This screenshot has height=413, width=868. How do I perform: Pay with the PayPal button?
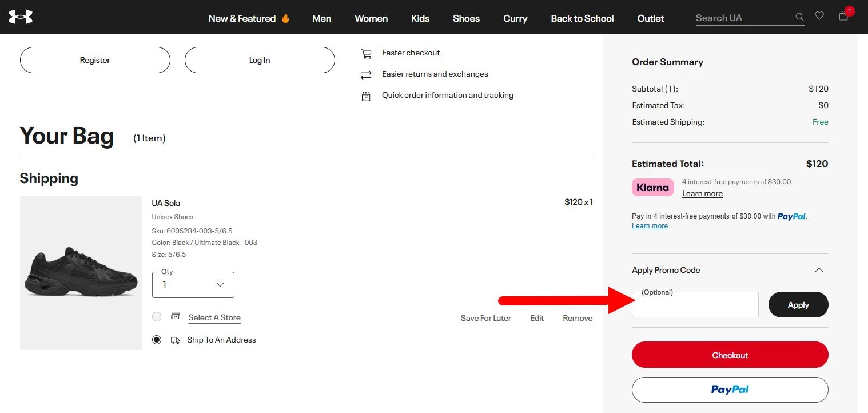pyautogui.click(x=730, y=390)
